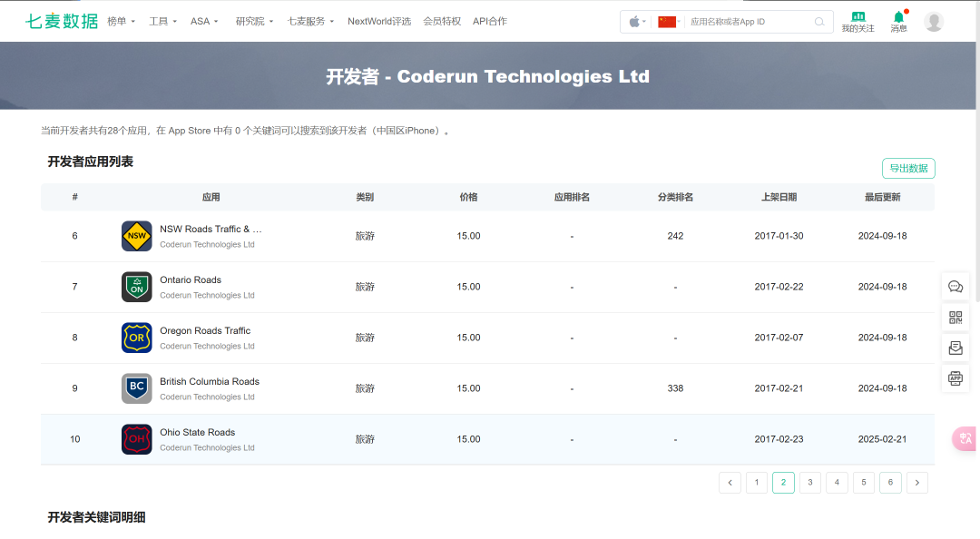Open API合作 menu item

(489, 21)
